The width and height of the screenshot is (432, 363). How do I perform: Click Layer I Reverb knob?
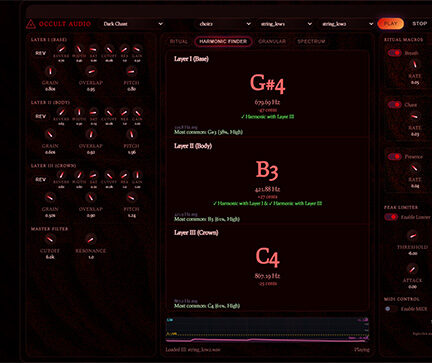click(x=61, y=49)
